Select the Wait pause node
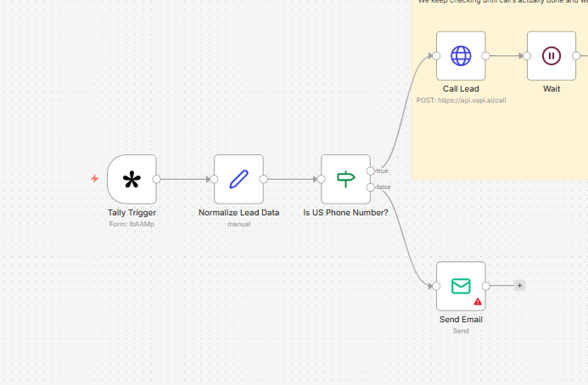 552,56
